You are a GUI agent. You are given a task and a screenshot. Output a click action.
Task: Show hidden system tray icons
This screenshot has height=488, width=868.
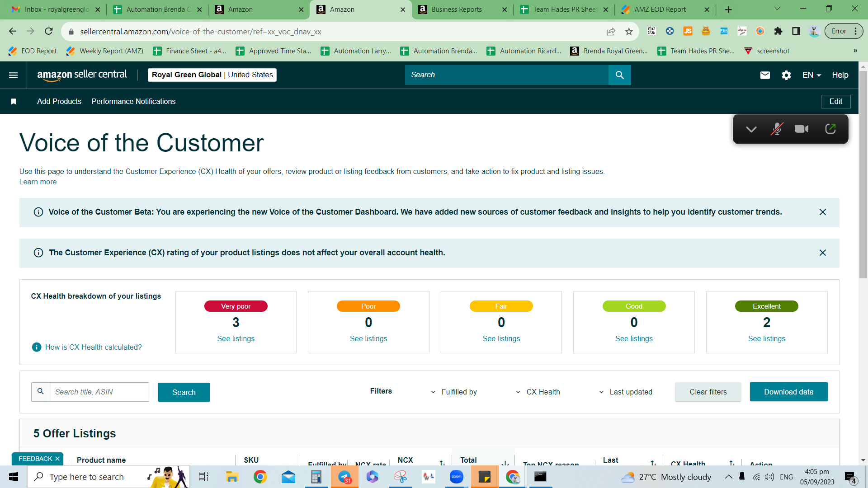(729, 477)
